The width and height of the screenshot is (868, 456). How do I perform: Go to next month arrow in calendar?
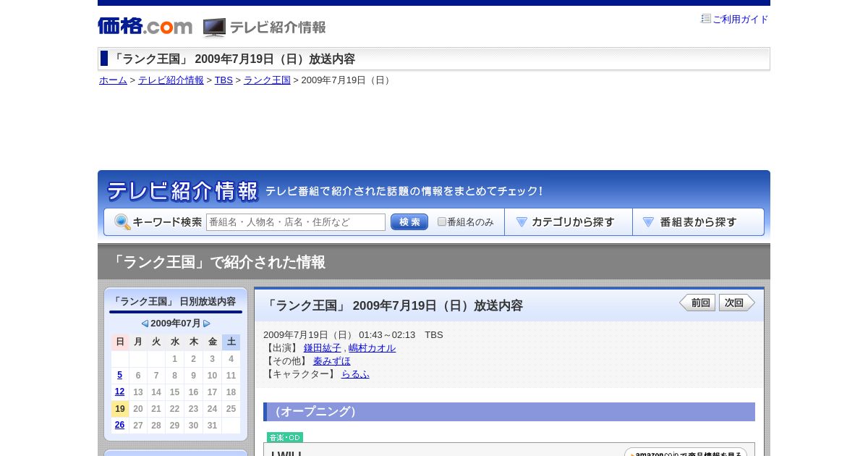pos(207,324)
